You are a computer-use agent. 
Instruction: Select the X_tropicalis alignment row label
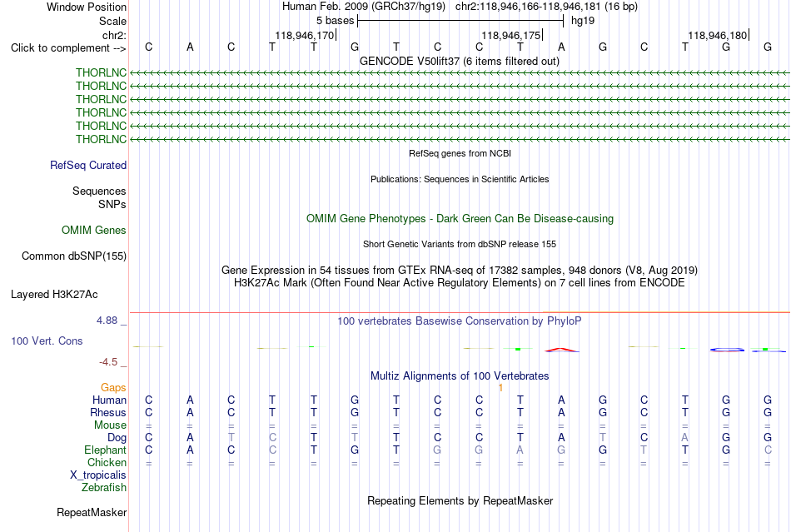(x=98, y=475)
